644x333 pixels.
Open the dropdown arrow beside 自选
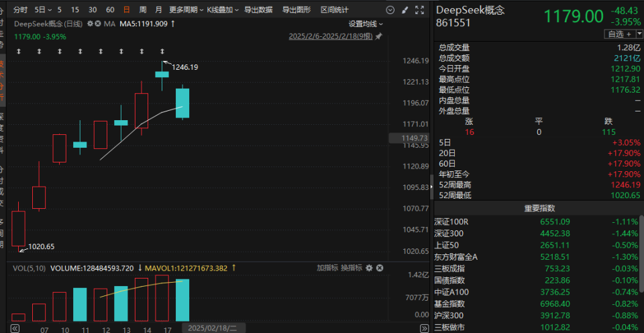coord(639,34)
